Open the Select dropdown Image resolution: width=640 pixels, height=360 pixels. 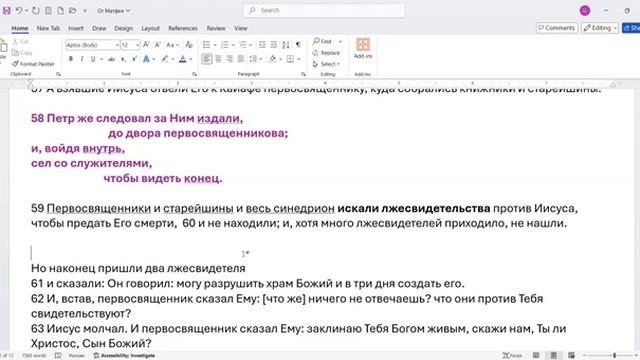(326, 64)
